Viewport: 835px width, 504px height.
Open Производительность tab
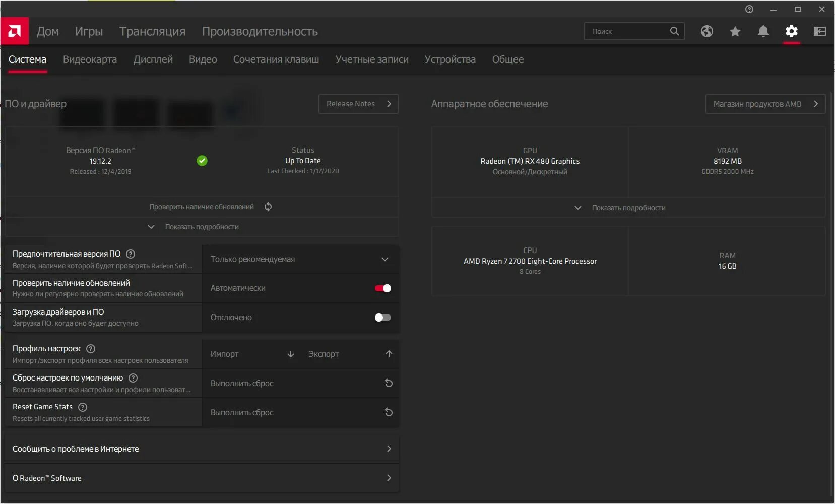tap(260, 31)
